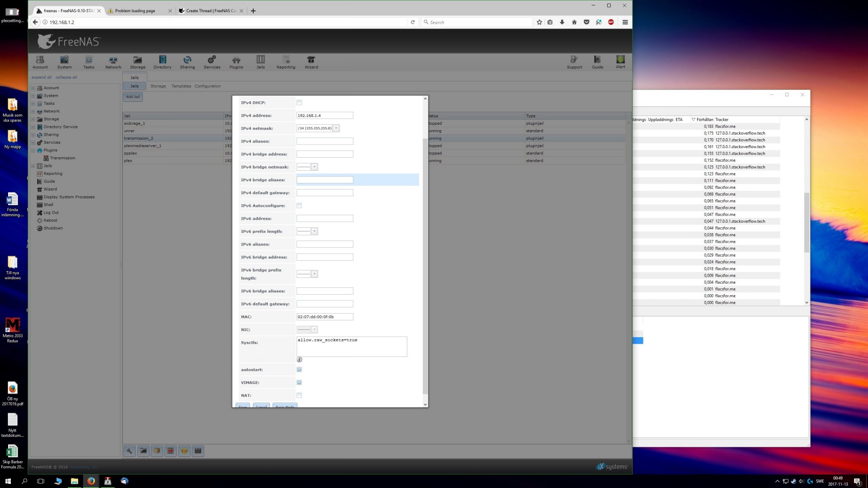Open the Guide icon in top toolbar

(597, 62)
